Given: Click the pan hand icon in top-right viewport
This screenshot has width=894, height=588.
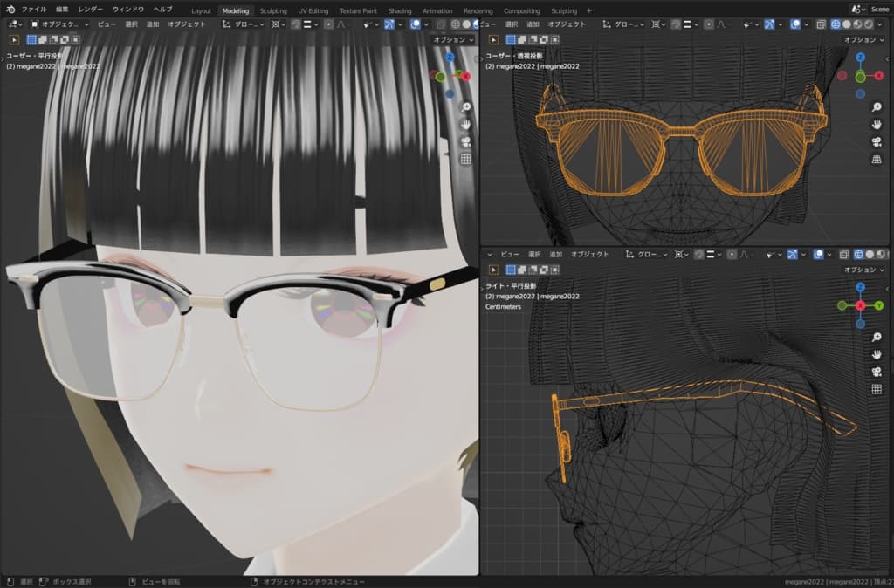Looking at the screenshot, I should pyautogui.click(x=877, y=125).
